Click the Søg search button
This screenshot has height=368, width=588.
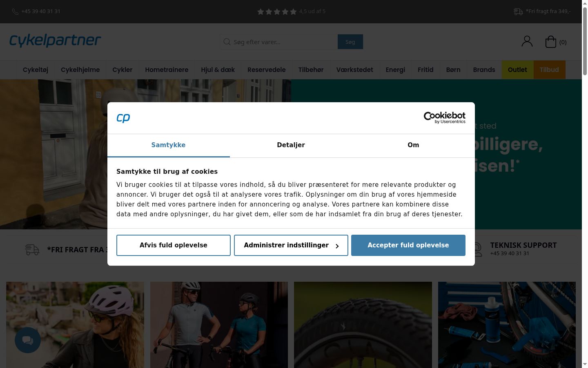[350, 42]
